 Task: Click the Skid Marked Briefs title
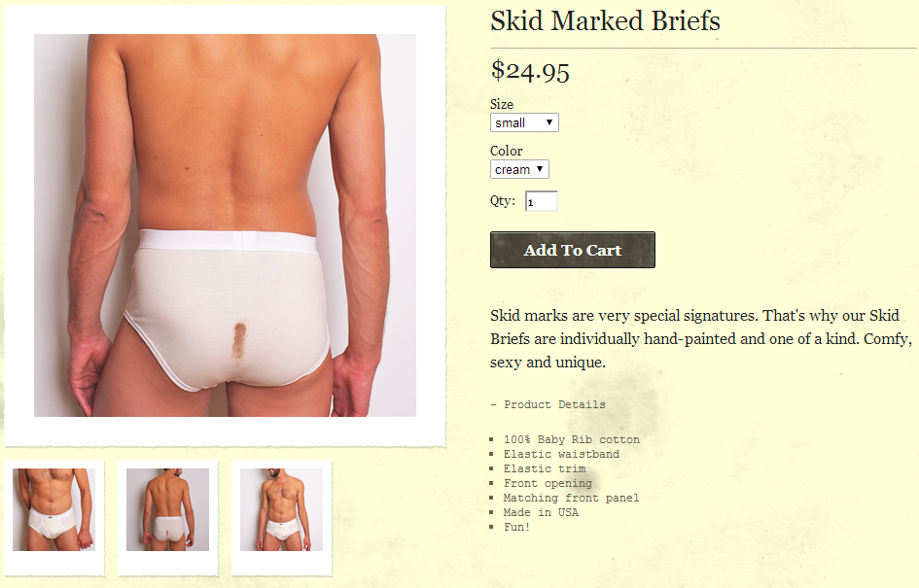click(x=605, y=21)
